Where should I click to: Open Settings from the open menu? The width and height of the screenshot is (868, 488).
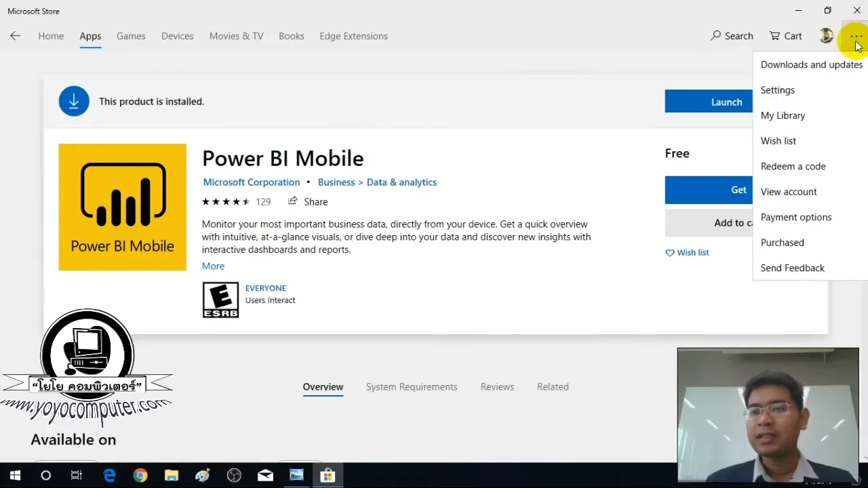click(777, 89)
